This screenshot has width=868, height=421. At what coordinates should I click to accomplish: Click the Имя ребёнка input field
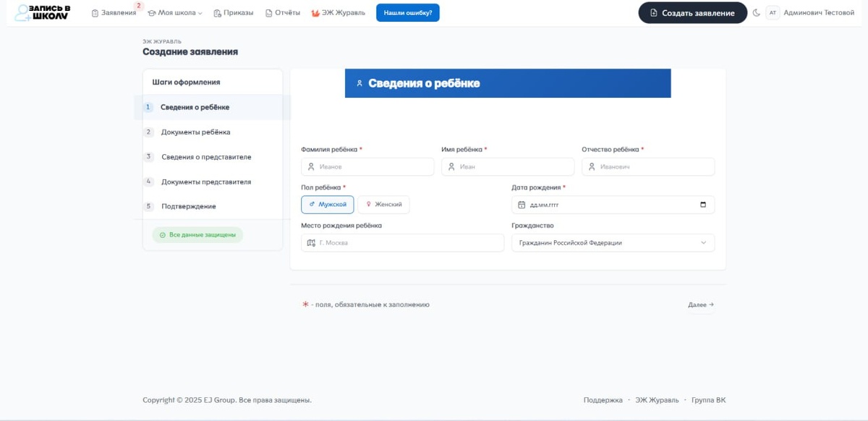[x=508, y=166]
